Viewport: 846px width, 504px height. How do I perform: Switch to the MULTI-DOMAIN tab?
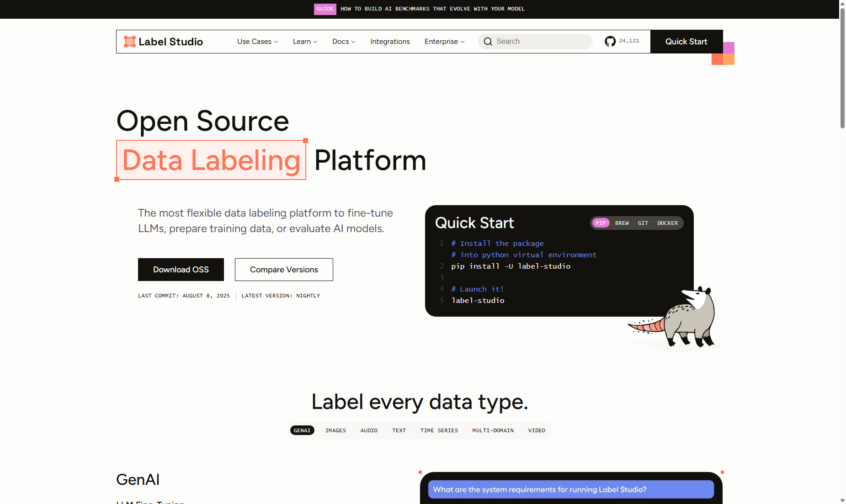pos(493,430)
